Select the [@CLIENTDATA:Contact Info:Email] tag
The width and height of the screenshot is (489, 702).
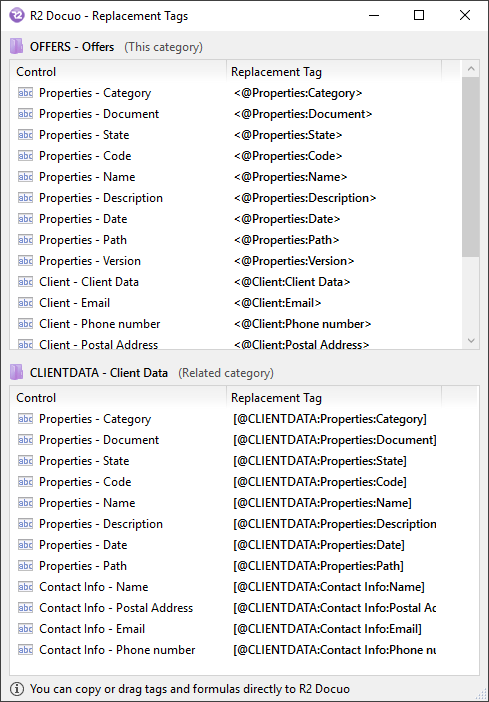(x=327, y=629)
